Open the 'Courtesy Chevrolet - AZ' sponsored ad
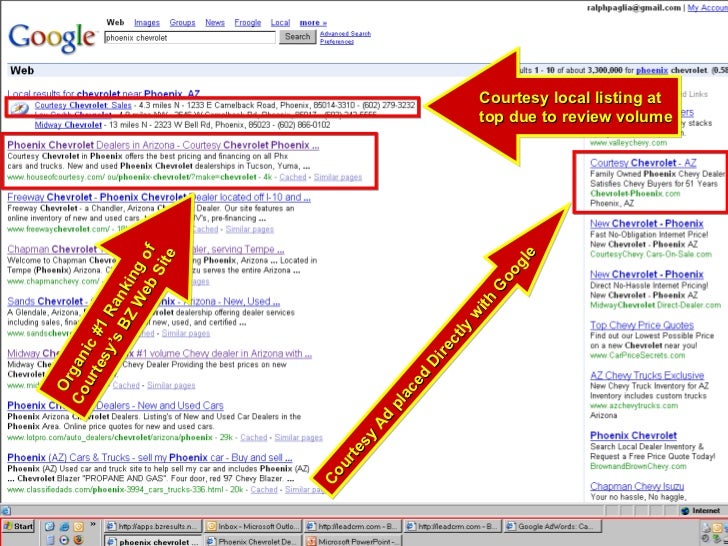This screenshot has width=728, height=546. pyautogui.click(x=643, y=163)
